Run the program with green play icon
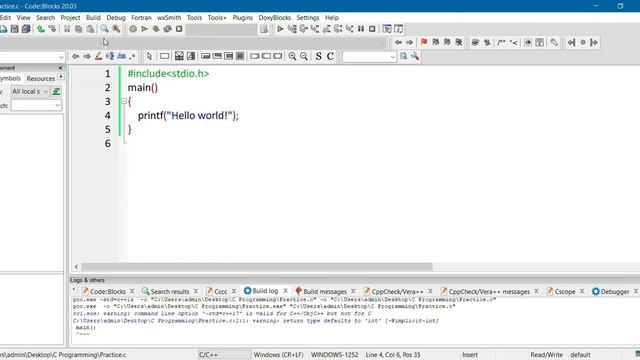This screenshot has width=640, height=360. pyautogui.click(x=144, y=29)
